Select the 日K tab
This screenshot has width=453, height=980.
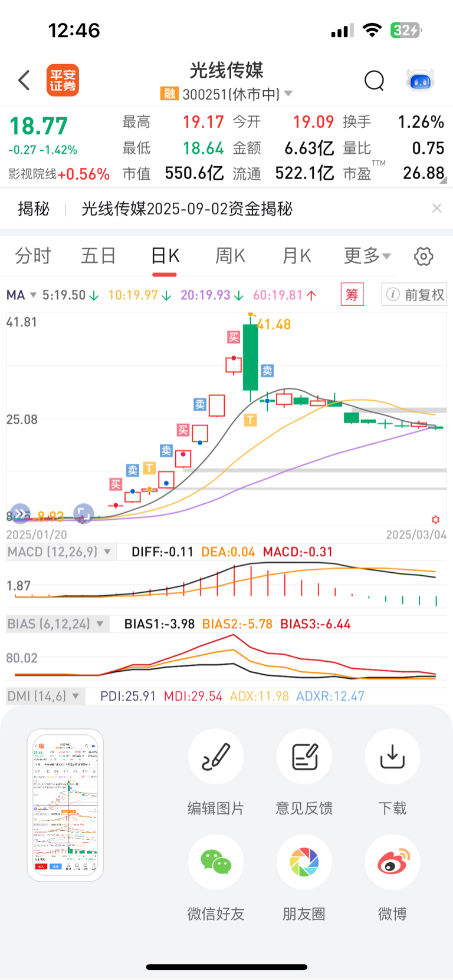pos(165,256)
